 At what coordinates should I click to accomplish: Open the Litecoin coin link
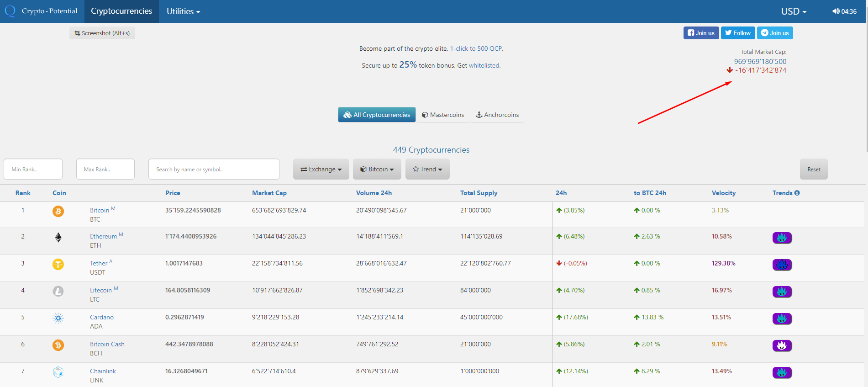click(x=101, y=290)
